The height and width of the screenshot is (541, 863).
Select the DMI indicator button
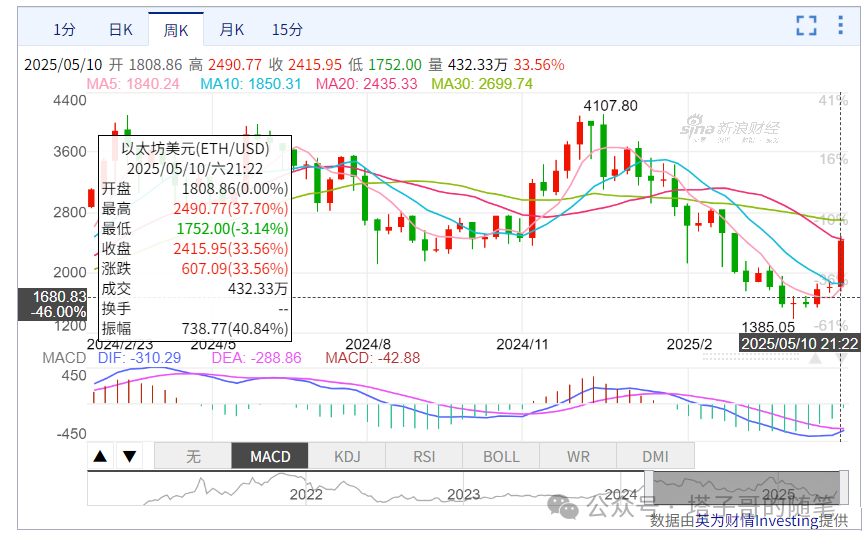656,456
